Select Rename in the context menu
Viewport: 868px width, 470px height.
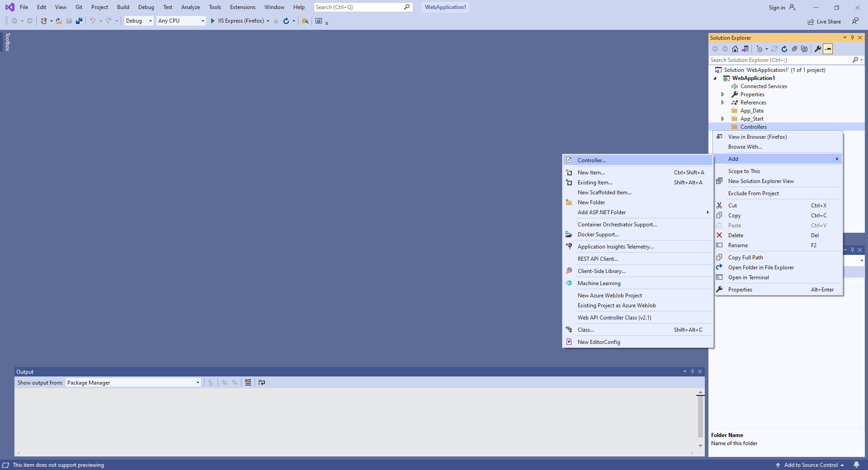pos(738,245)
